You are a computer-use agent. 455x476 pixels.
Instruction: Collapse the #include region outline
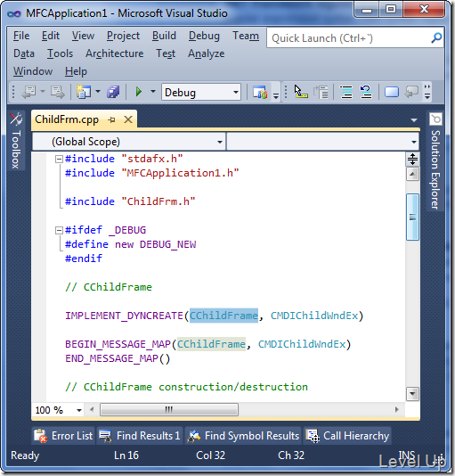(59, 159)
